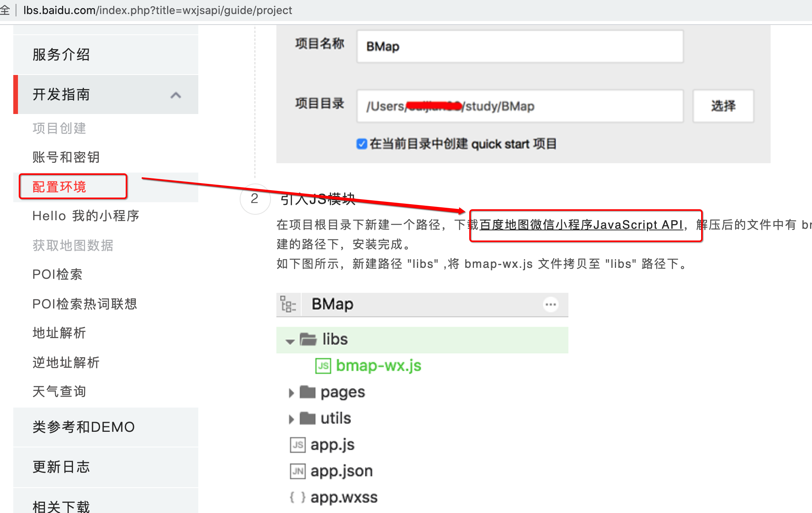
Task: Click the utils folder icon
Action: 307,419
